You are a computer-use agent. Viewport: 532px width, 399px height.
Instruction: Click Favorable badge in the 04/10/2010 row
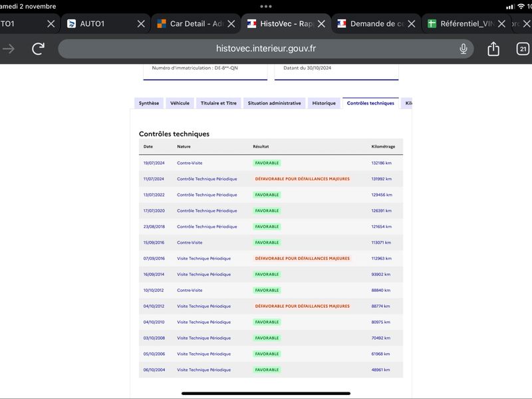pos(267,322)
